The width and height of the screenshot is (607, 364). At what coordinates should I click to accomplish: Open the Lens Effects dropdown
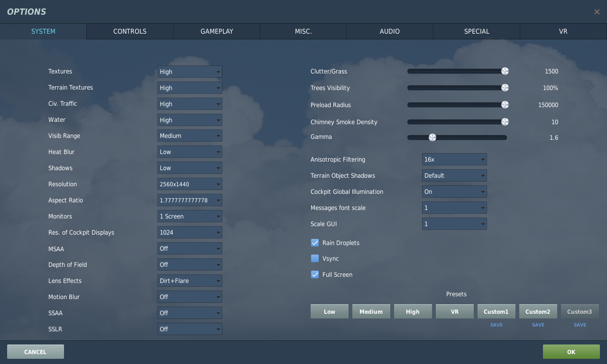point(190,281)
